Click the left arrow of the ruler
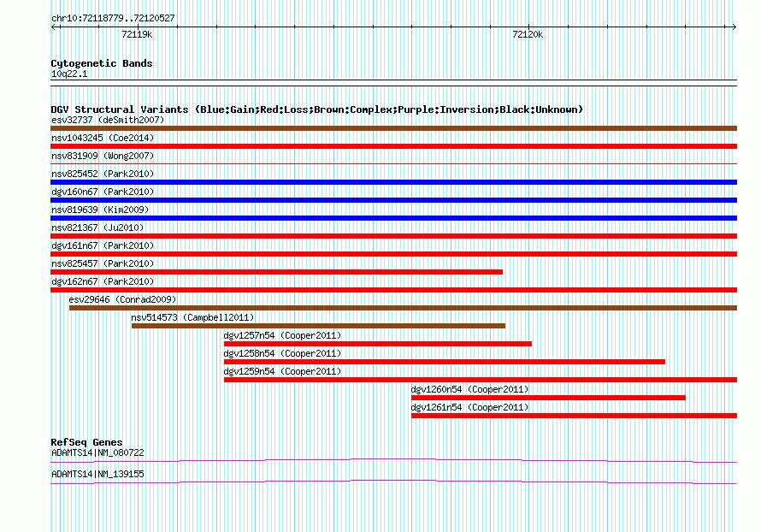This screenshot has height=532, width=761. [54, 27]
